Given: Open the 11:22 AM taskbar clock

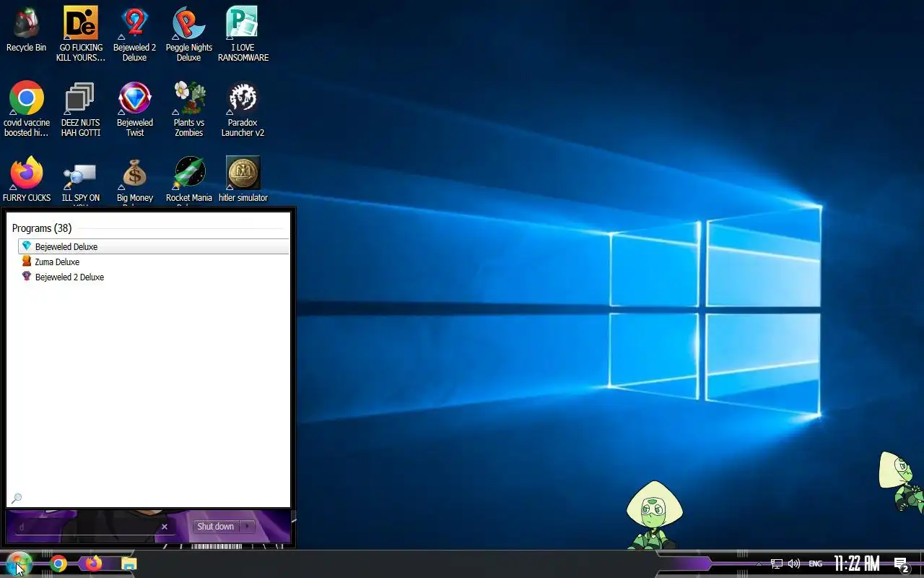Looking at the screenshot, I should 857,564.
